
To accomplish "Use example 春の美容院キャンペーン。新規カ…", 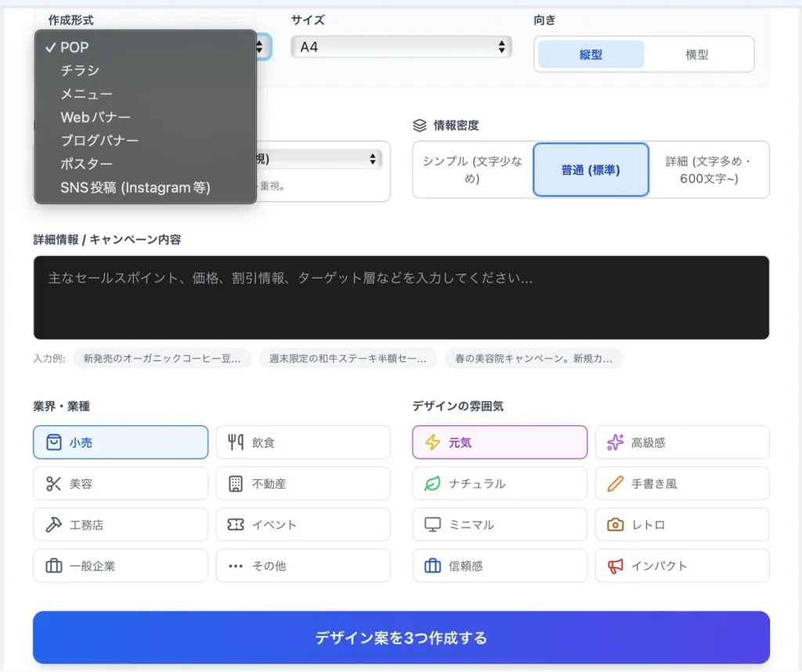I will [533, 359].
